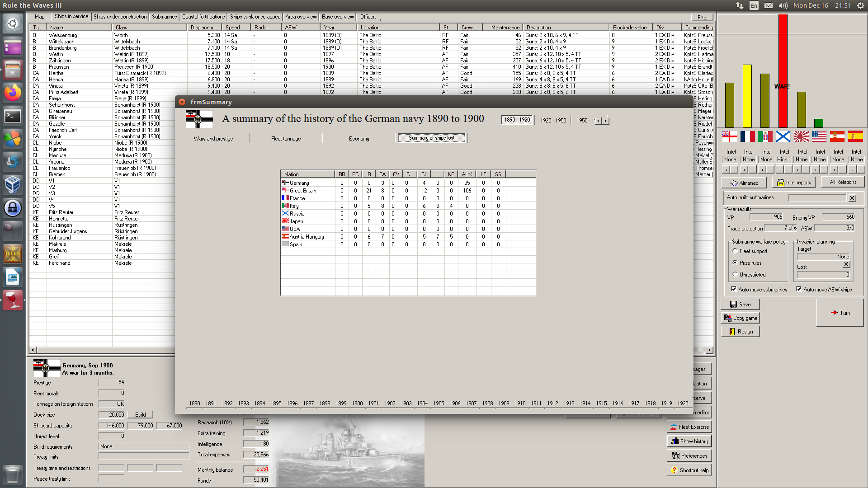Screen dimensions: 868x488
Task: Open Preferences
Action: coord(689,456)
